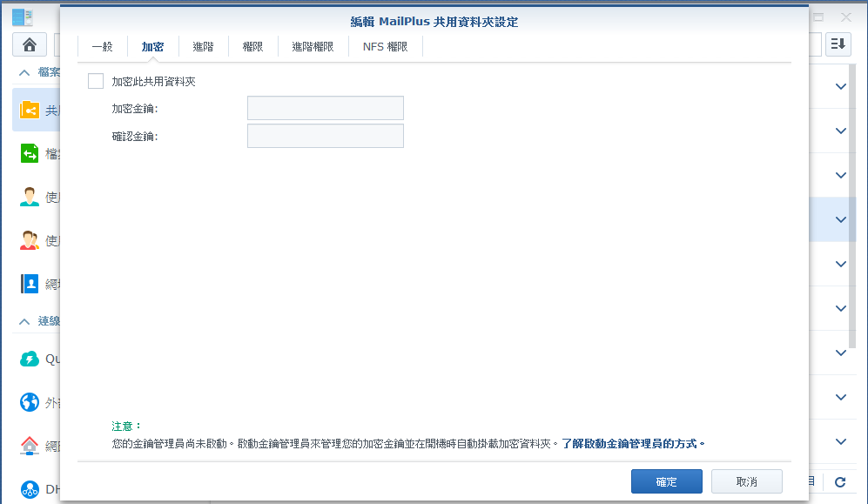Expand the highlighted folder row chevron
Screen dimensions: 868x504
(841, 219)
